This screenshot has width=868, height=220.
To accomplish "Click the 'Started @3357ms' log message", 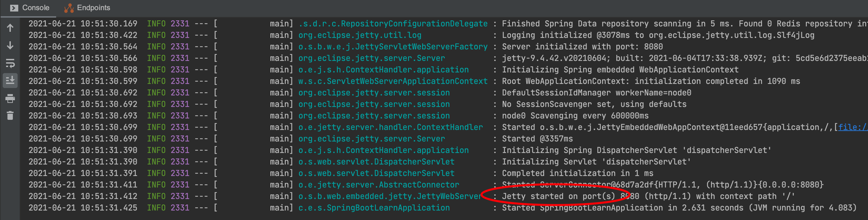I will tap(538, 139).
